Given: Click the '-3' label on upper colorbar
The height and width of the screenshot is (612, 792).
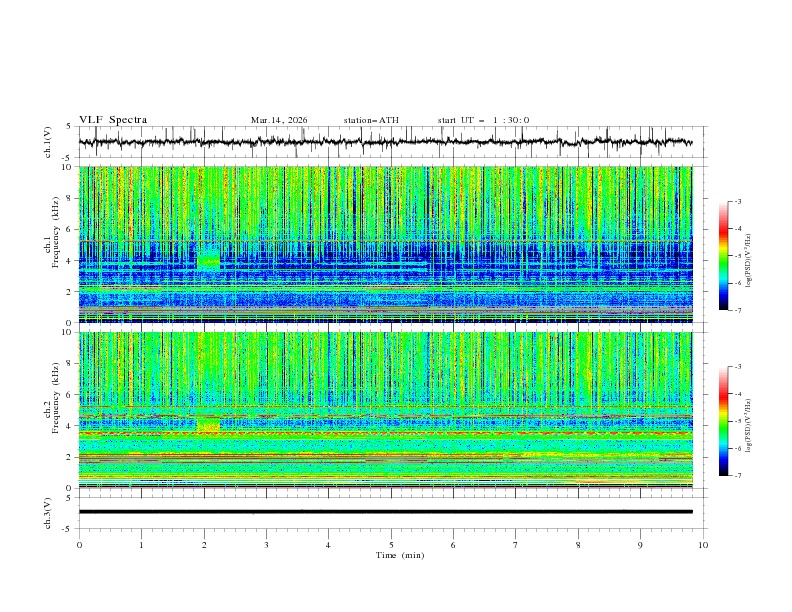Looking at the screenshot, I should pos(738,201).
